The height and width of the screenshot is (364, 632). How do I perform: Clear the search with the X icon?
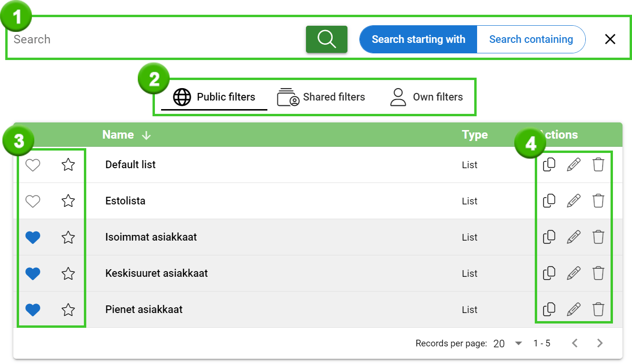610,39
